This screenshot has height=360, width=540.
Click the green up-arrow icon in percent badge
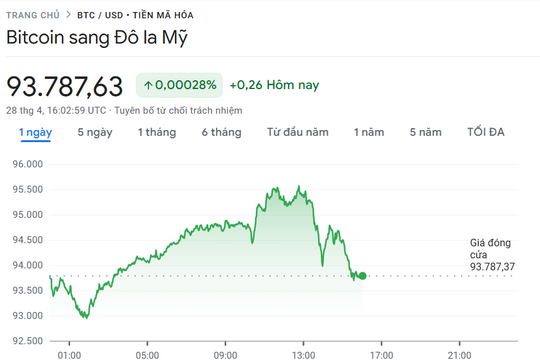148,85
